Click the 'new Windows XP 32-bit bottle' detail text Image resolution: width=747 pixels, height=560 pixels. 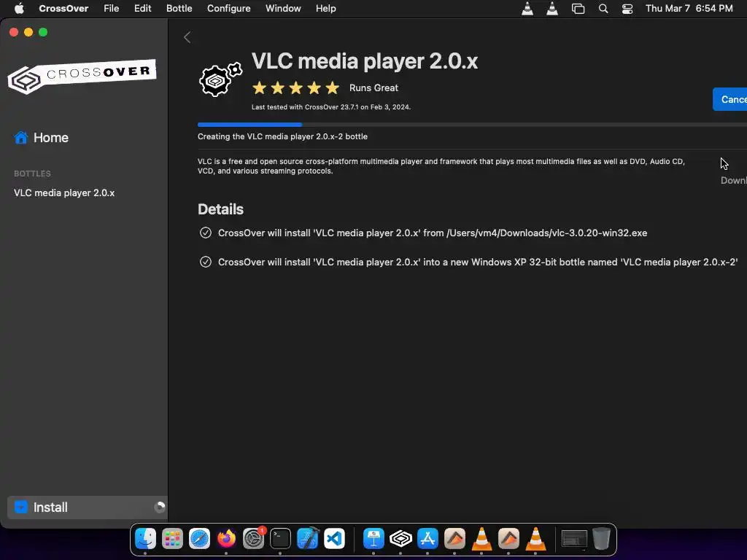pos(478,262)
